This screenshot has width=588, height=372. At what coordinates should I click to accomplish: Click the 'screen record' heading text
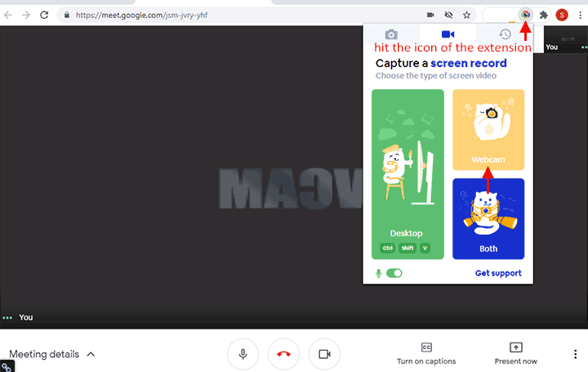469,63
